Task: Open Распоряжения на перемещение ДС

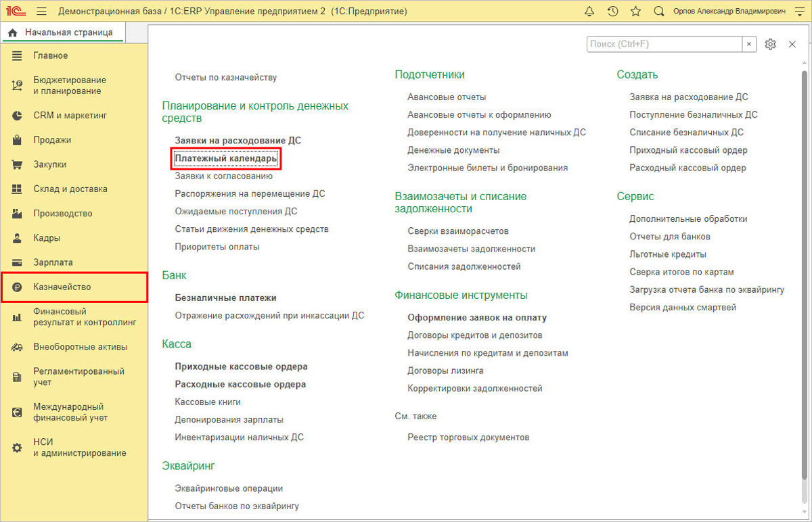Action: pos(250,193)
